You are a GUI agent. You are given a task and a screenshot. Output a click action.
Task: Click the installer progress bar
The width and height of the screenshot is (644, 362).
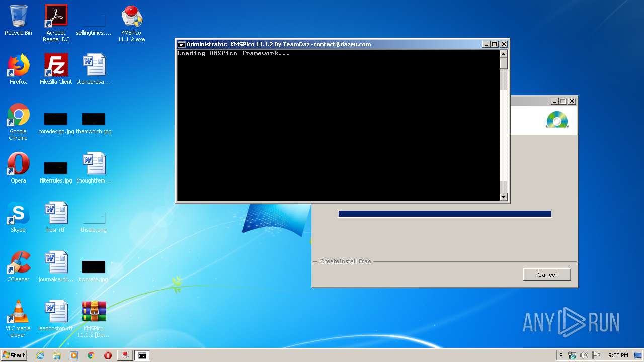445,214
